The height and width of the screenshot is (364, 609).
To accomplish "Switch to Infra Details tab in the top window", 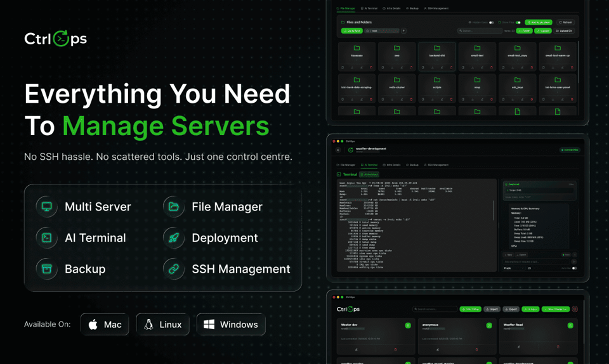I will (x=391, y=8).
